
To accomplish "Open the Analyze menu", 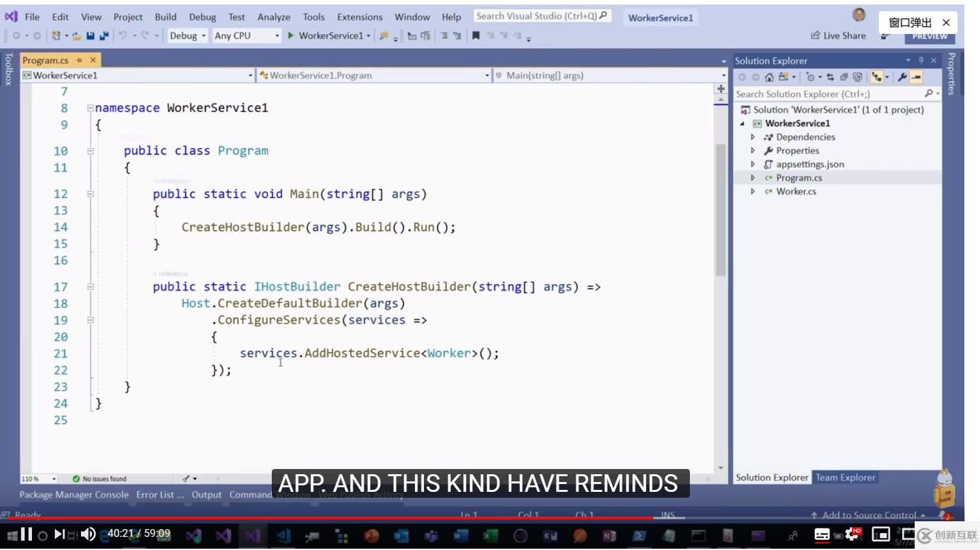I will pos(274,17).
